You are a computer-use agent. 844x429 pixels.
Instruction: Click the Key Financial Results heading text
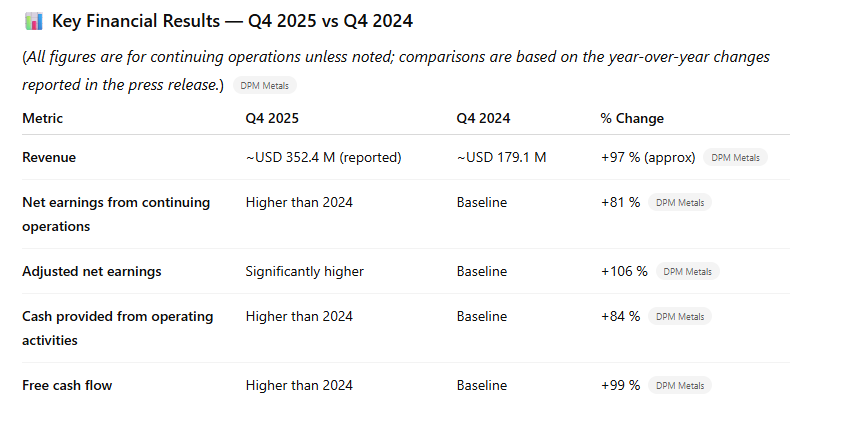(x=232, y=21)
